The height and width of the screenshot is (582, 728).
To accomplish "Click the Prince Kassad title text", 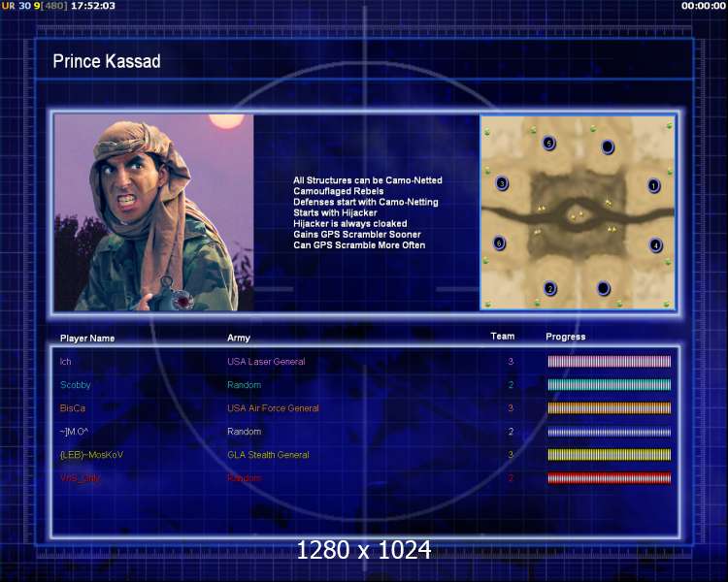I will [x=107, y=61].
